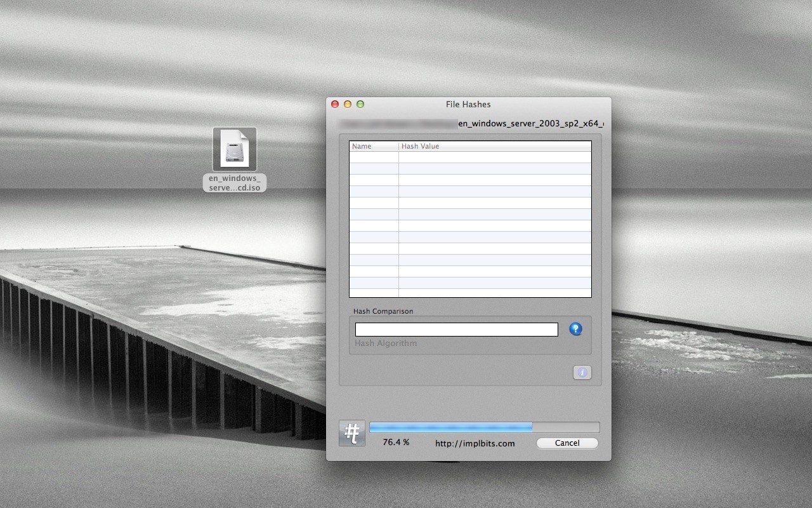
Task: Select the en_windows_serve...cd.iso file label
Action: coord(235,183)
